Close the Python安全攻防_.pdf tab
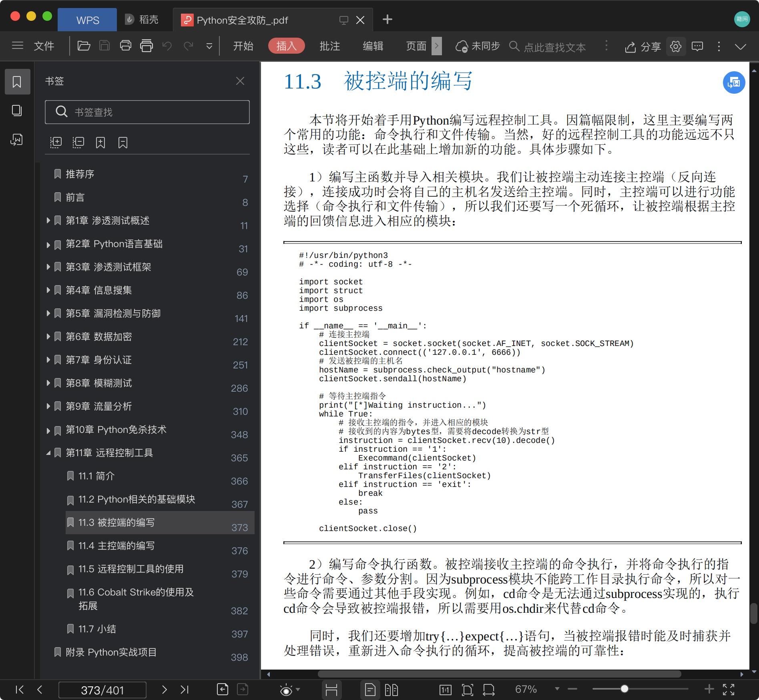 (360, 20)
